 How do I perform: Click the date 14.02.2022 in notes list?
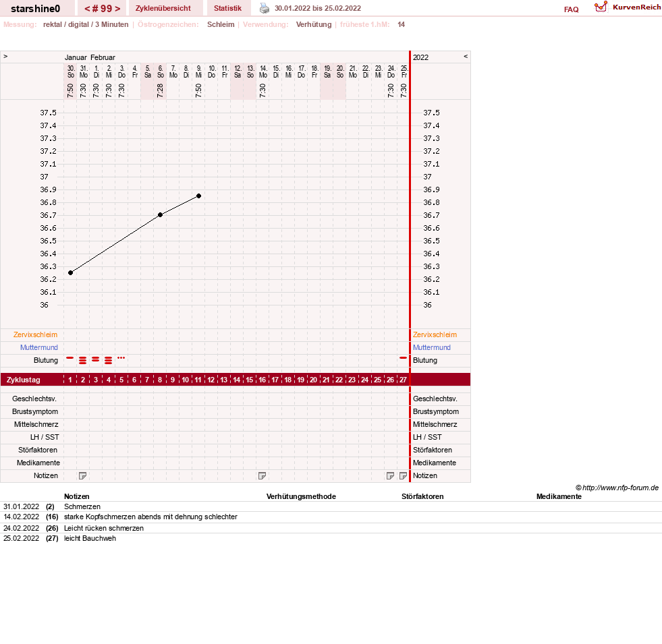(x=21, y=517)
